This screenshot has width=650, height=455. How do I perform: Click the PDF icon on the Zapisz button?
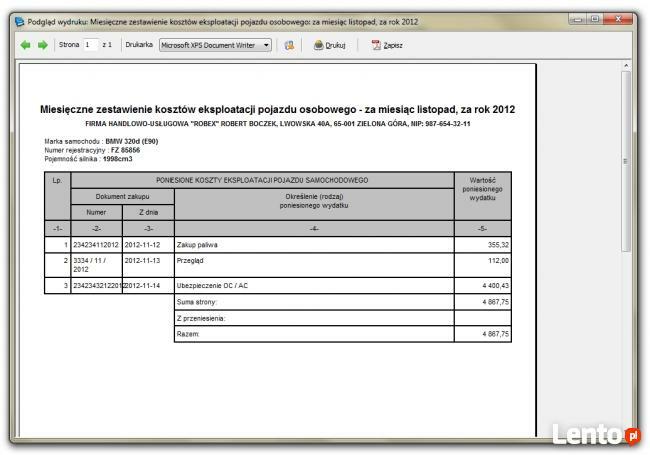pyautogui.click(x=376, y=45)
